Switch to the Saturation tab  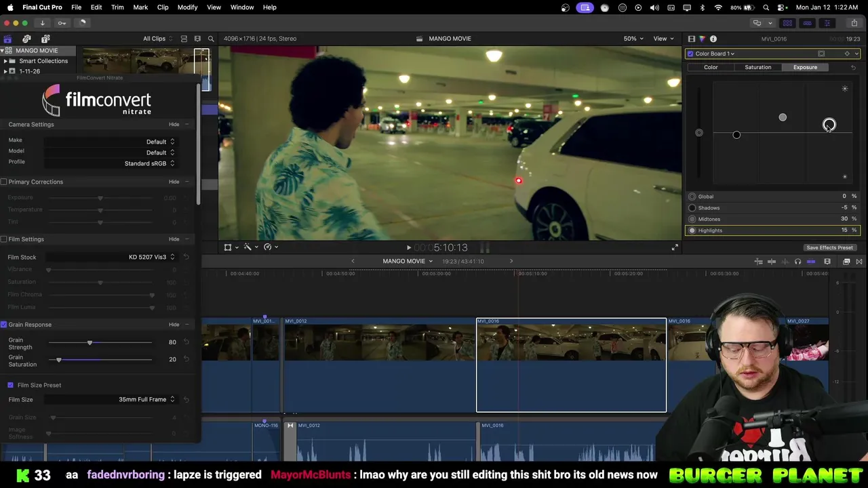(x=757, y=67)
